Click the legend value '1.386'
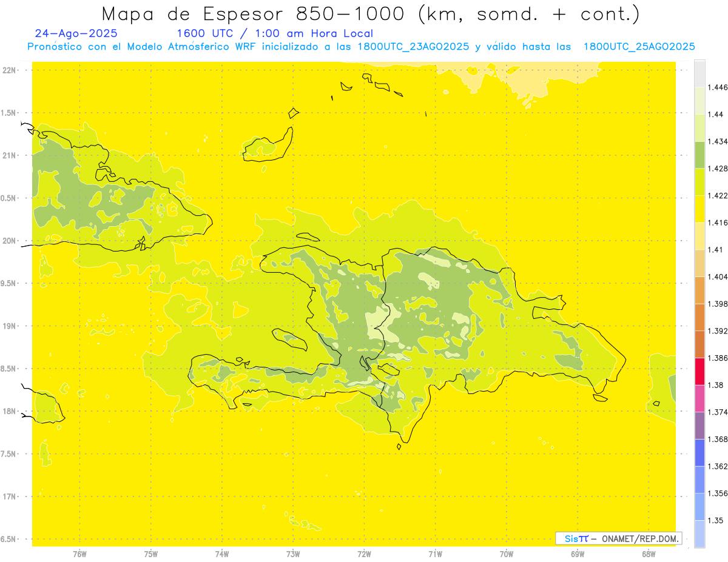Viewport: 728px width, 562px height. coord(718,358)
